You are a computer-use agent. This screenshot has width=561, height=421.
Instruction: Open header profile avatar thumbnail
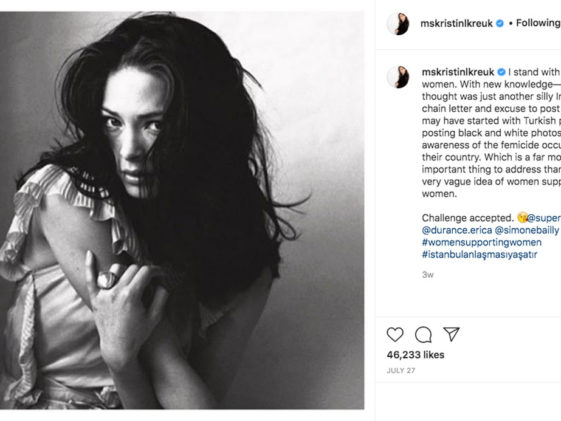coord(398,24)
